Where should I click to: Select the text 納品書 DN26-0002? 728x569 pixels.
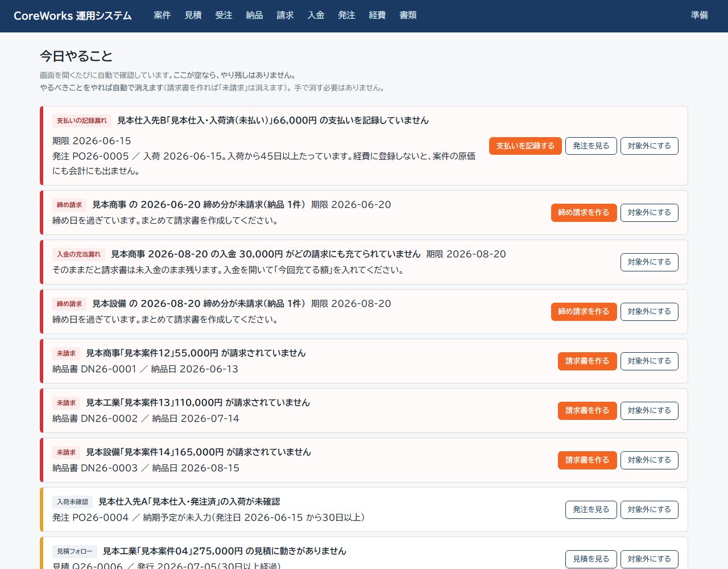pos(95,419)
